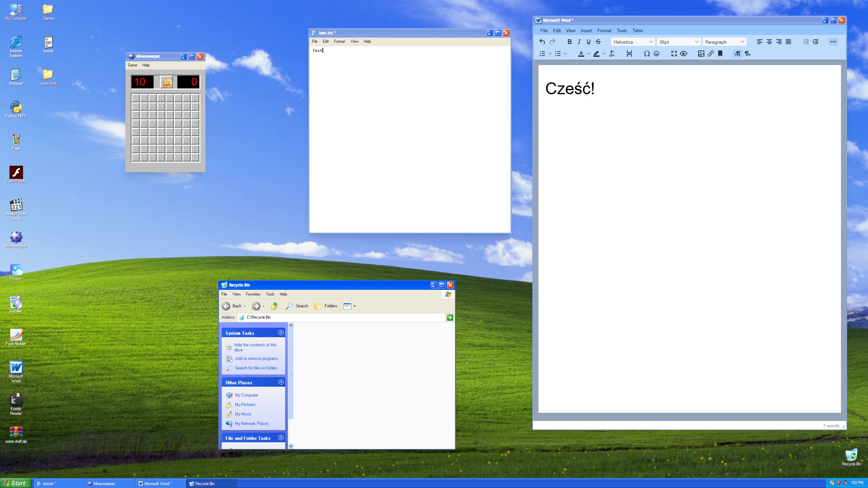The height and width of the screenshot is (488, 868).
Task: Toggle strikethrough formatting in Word
Action: coord(598,42)
